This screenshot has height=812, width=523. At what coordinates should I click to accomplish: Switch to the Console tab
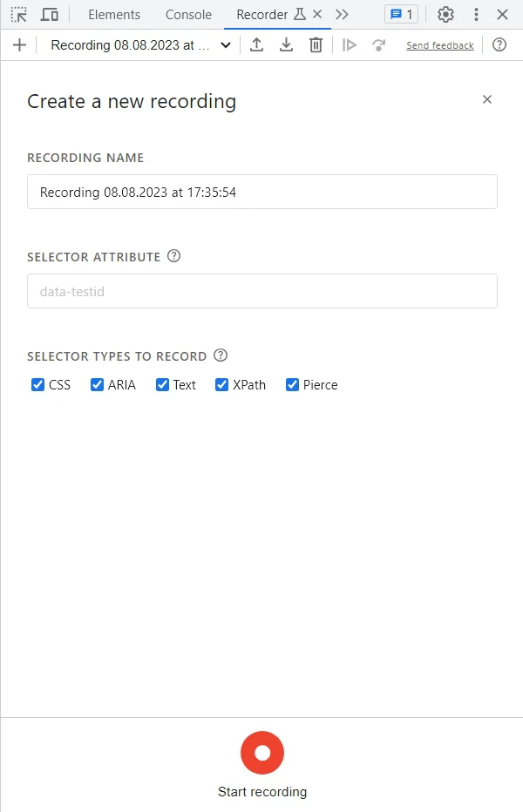(188, 14)
